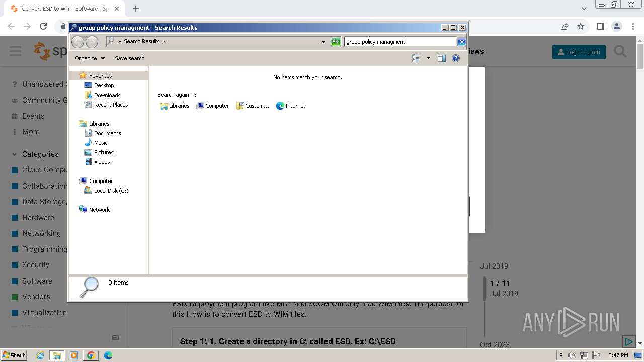Click Microsoft Edge taskbar icon

pyautogui.click(x=108, y=355)
